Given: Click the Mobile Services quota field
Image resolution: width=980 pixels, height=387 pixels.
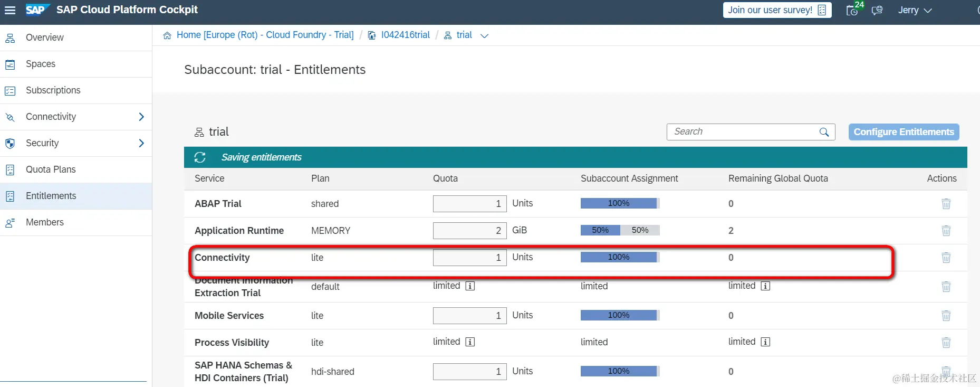Looking at the screenshot, I should pyautogui.click(x=469, y=316).
